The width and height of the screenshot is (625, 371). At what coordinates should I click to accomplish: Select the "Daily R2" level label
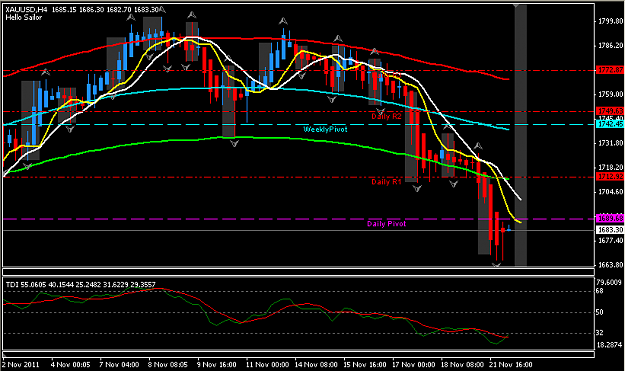[386, 116]
